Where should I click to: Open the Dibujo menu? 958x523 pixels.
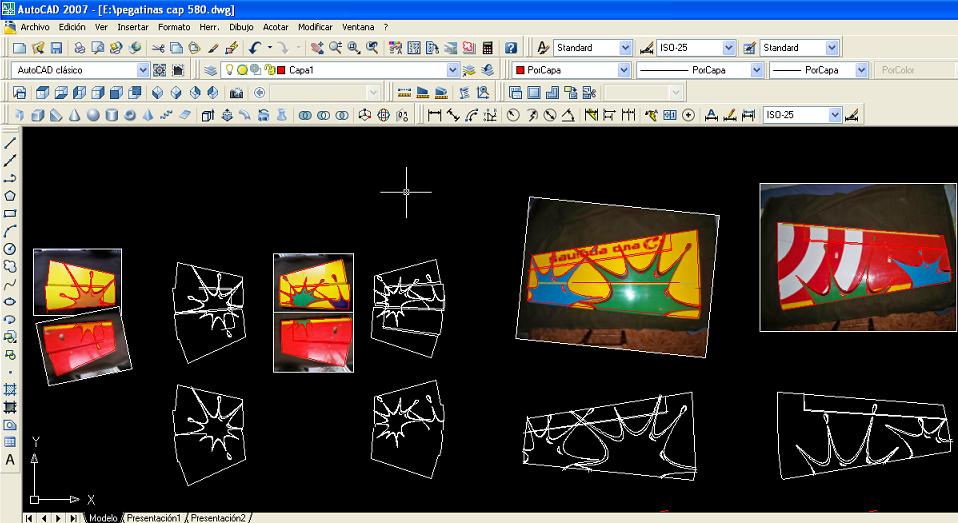click(x=241, y=27)
